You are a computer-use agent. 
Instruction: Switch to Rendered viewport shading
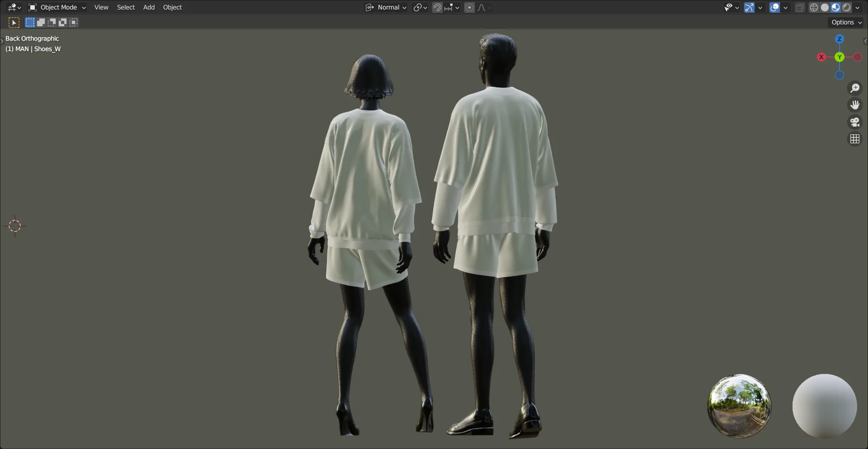(847, 7)
